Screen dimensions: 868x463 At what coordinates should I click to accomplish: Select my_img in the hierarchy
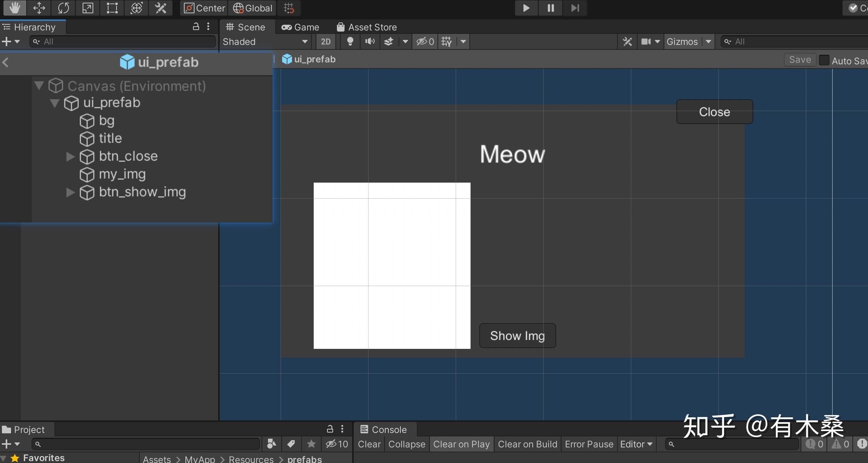[122, 174]
